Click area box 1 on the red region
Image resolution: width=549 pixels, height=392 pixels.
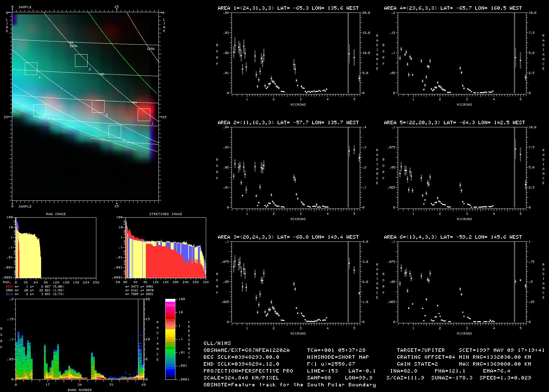pos(144,115)
